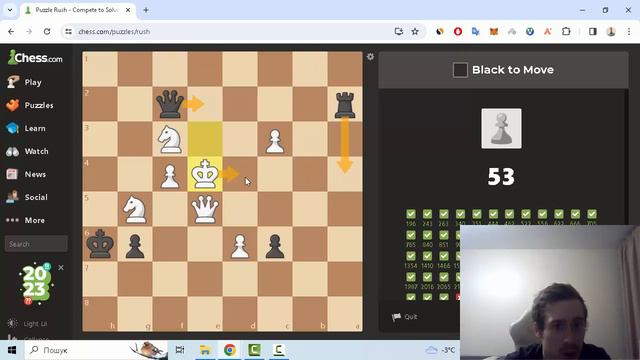The height and width of the screenshot is (360, 640).
Task: Go back to the previous page
Action: (11, 31)
